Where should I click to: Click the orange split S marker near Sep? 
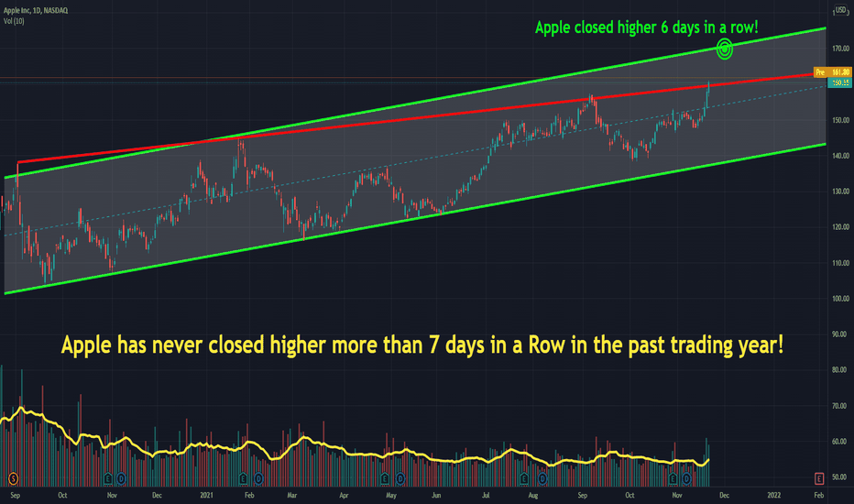(x=13, y=479)
